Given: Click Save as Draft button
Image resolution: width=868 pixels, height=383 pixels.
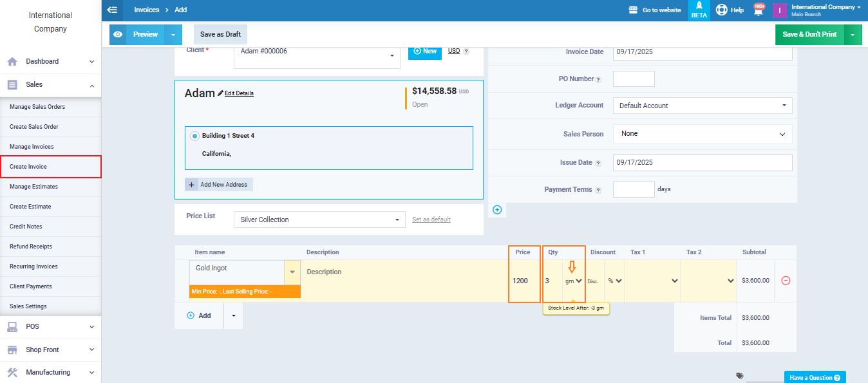Looking at the screenshot, I should point(220,34).
